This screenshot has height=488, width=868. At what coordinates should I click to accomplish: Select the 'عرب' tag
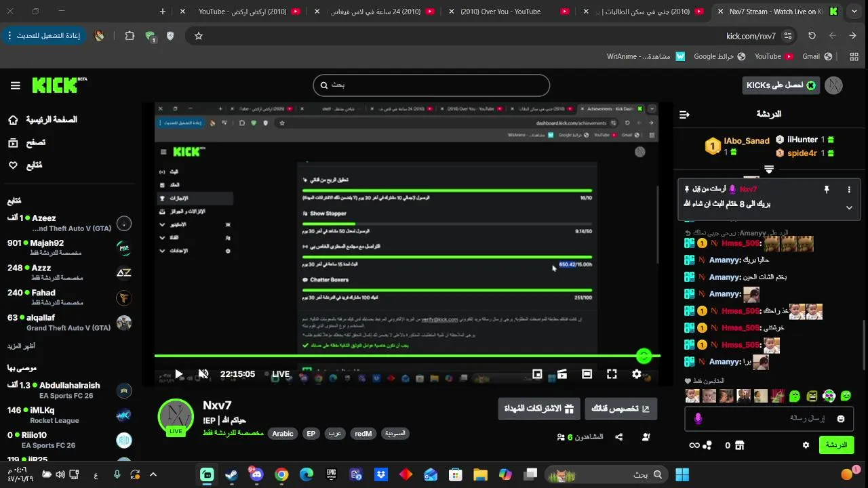click(335, 434)
